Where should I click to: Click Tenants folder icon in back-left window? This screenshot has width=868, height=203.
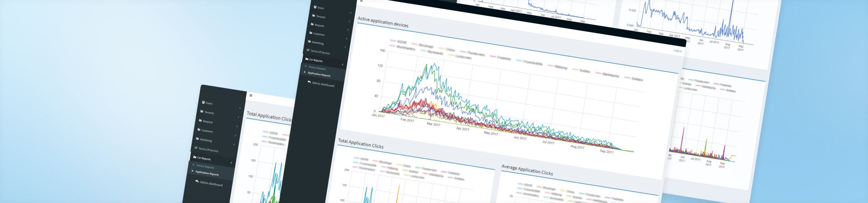(x=202, y=111)
